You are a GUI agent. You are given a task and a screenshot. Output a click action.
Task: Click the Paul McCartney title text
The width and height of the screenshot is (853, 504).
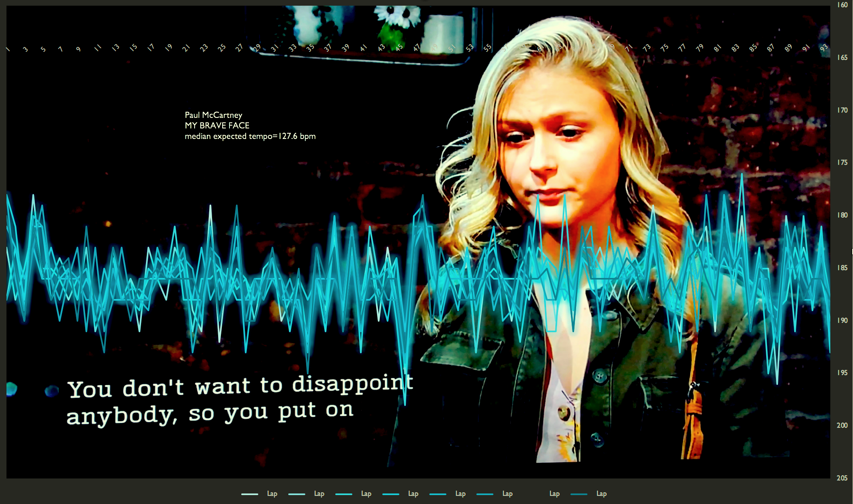(213, 115)
